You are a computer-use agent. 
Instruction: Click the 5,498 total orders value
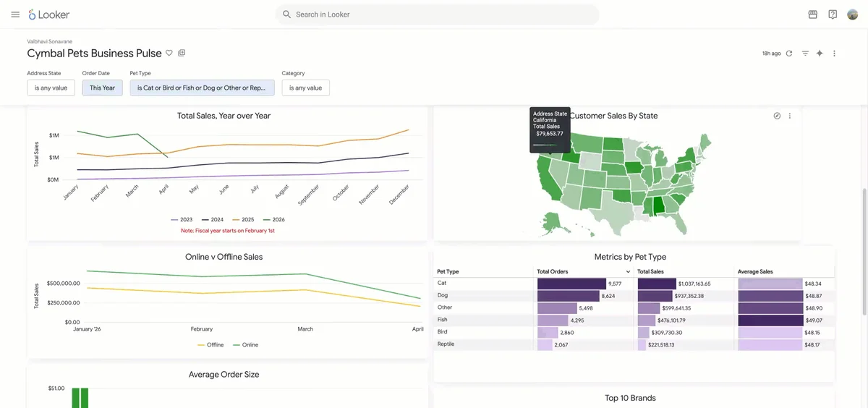[586, 308]
